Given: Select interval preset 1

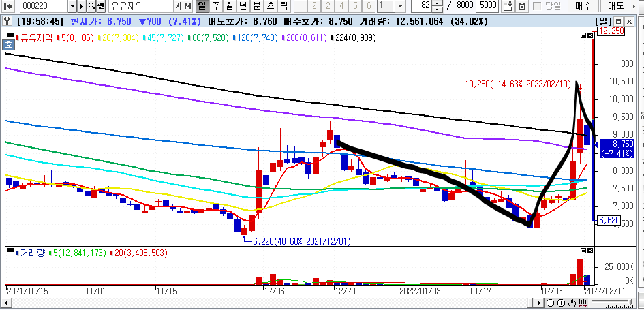Looking at the screenshot, I should point(301,5).
